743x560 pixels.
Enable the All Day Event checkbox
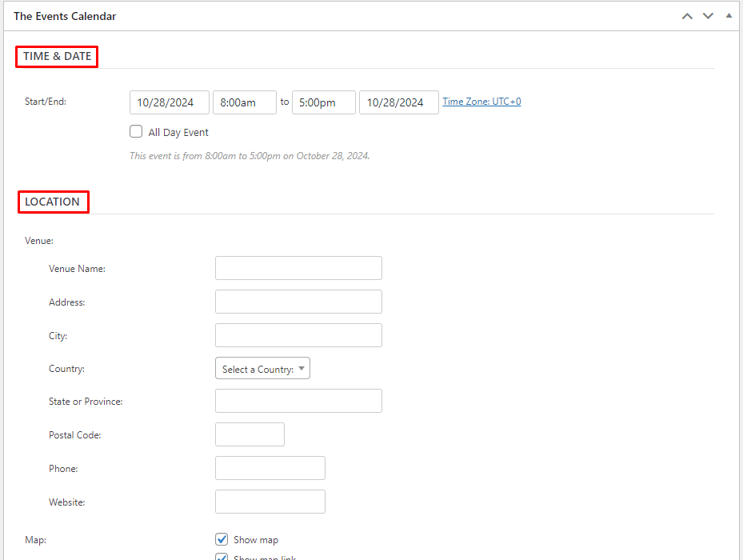point(136,131)
